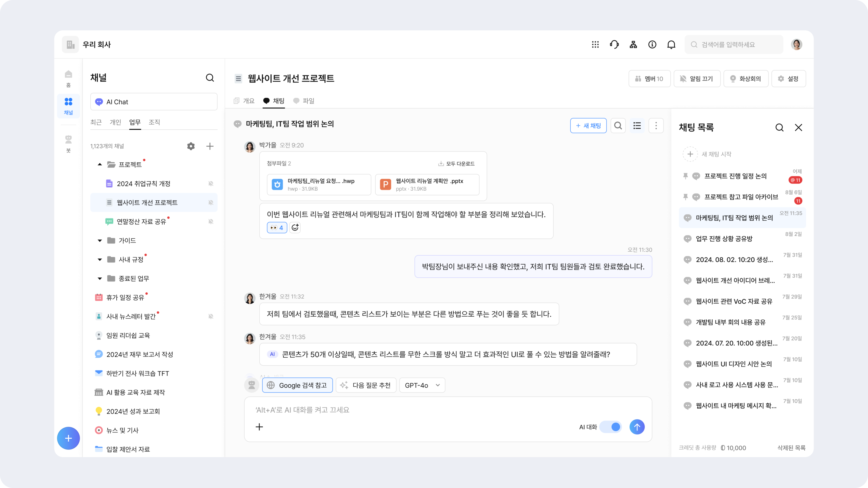Click the channel settings gear icon

click(191, 146)
